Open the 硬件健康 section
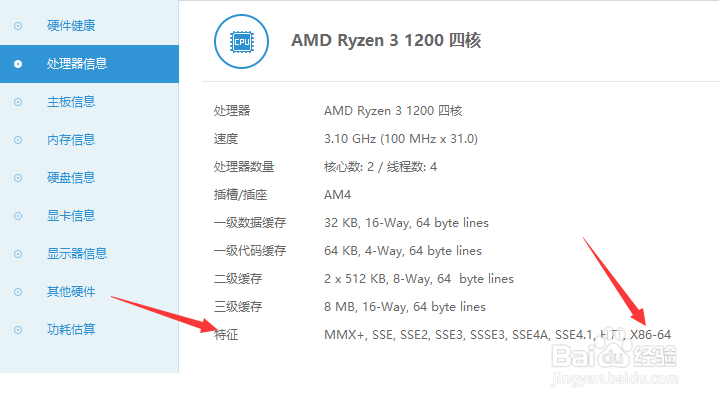 click(x=71, y=25)
